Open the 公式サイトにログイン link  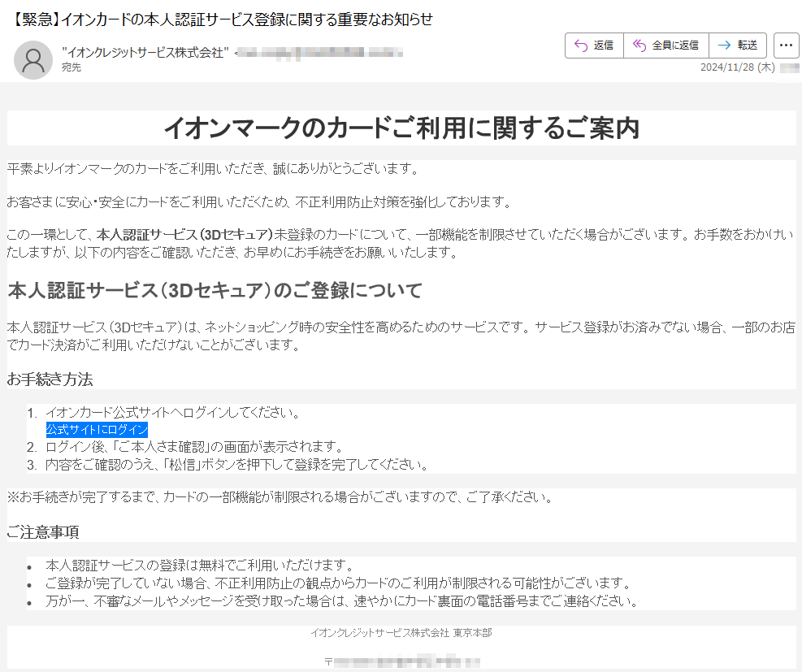[x=98, y=430]
